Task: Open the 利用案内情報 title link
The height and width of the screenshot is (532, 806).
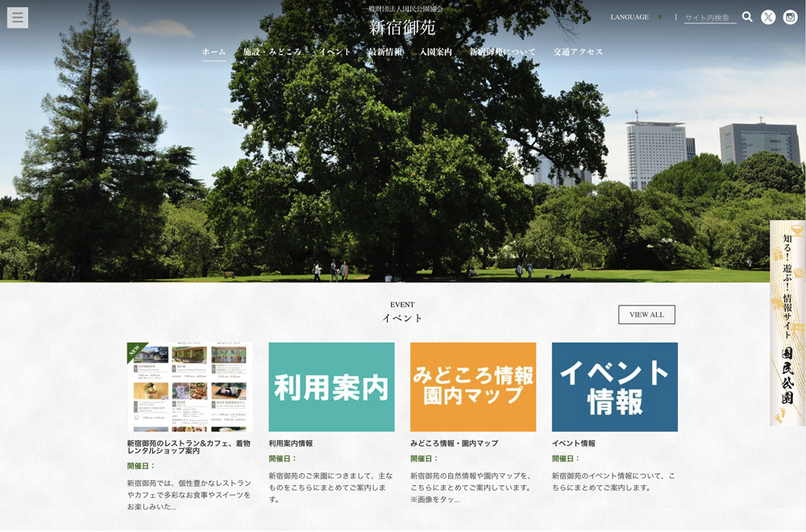Action: 291,443
